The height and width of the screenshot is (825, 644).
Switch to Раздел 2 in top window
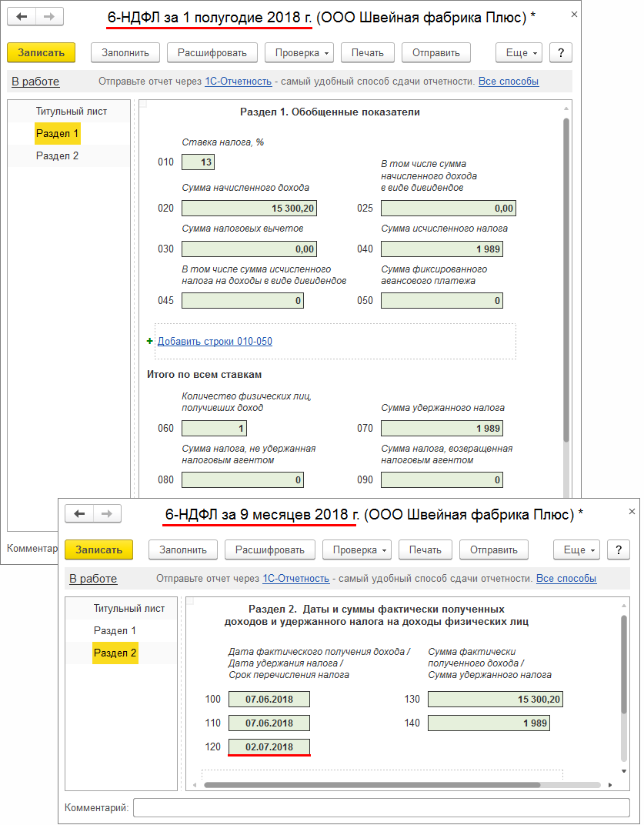(x=58, y=156)
